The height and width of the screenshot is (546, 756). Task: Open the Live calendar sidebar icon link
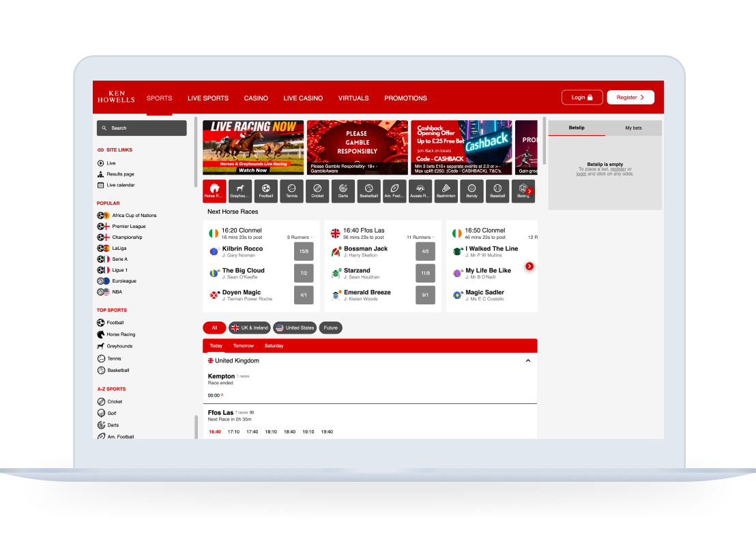(101, 185)
